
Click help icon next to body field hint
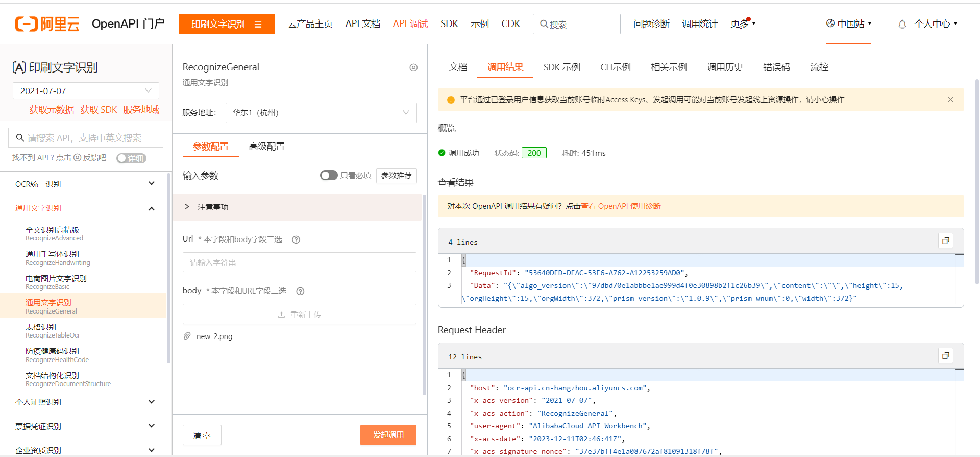point(300,291)
